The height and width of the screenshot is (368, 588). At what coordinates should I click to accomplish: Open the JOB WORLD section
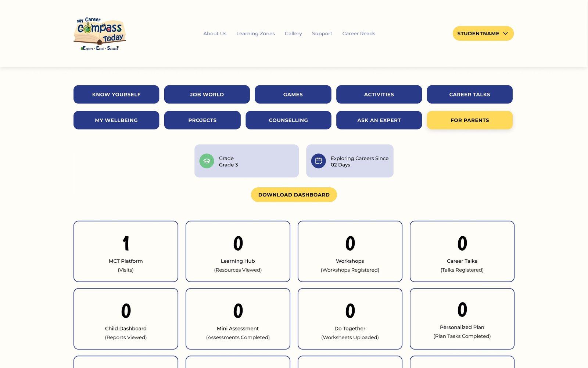(207, 95)
